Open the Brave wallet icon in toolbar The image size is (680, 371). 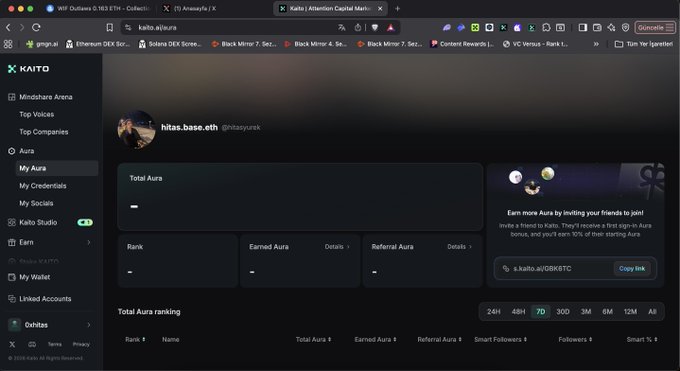tap(597, 27)
